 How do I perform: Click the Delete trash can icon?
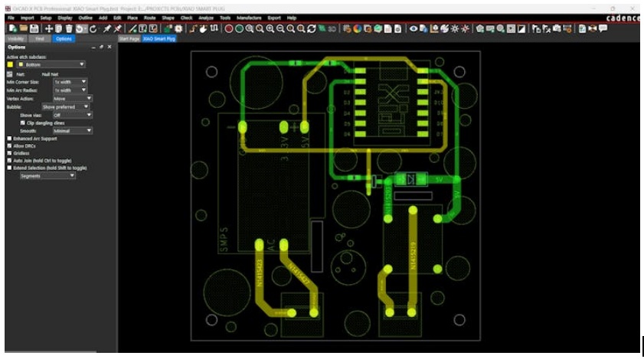point(70,28)
